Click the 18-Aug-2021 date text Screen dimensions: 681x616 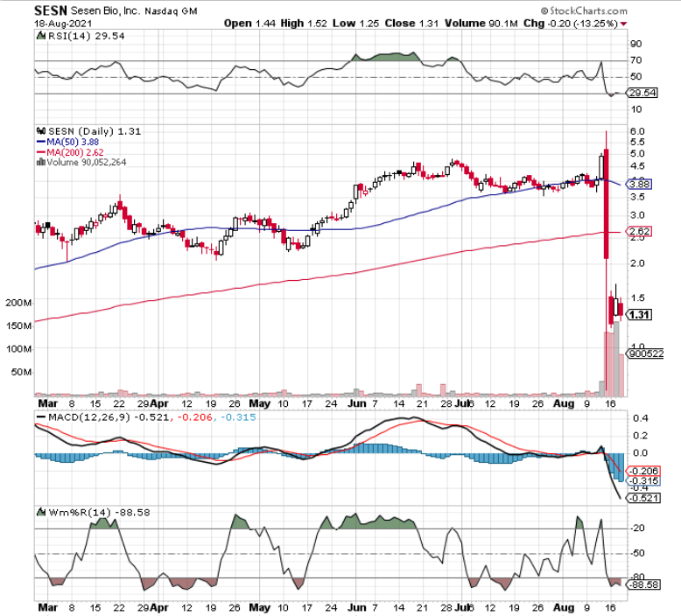pyautogui.click(x=63, y=23)
